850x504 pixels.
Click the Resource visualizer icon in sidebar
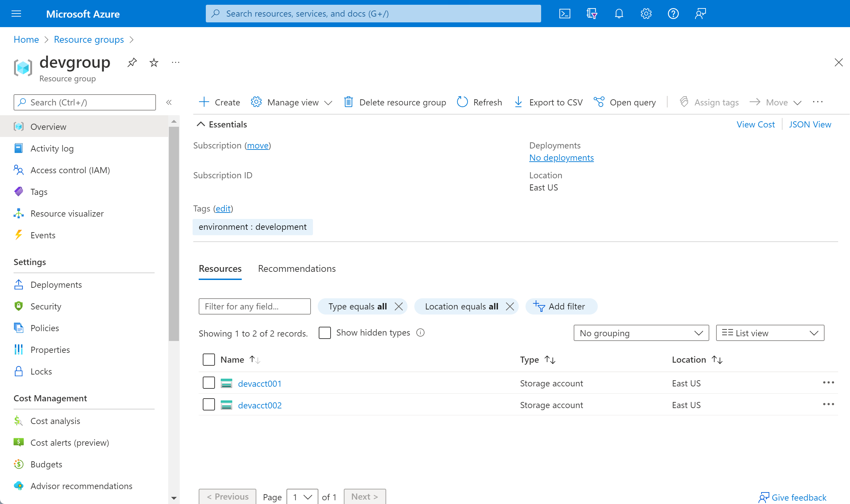tap(19, 213)
